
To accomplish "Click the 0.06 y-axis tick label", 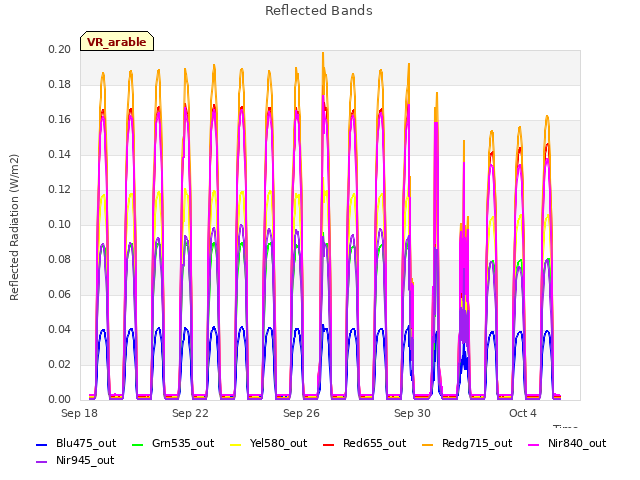I will [60, 295].
